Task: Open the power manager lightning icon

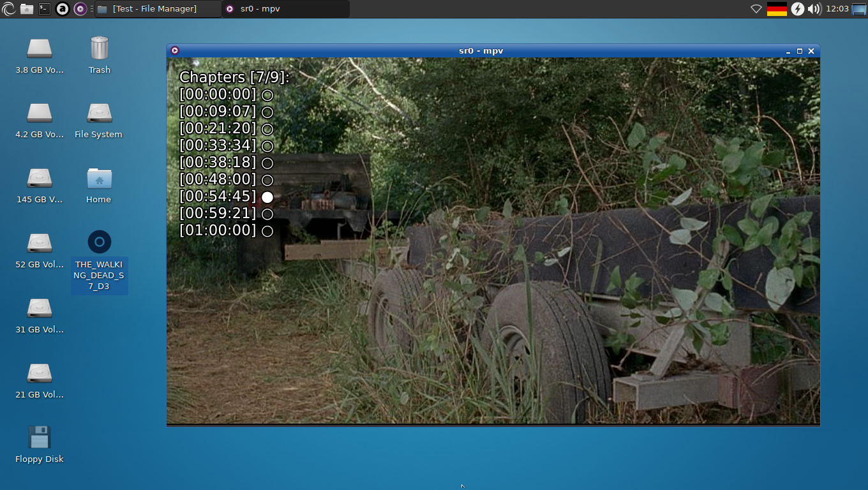Action: [797, 9]
